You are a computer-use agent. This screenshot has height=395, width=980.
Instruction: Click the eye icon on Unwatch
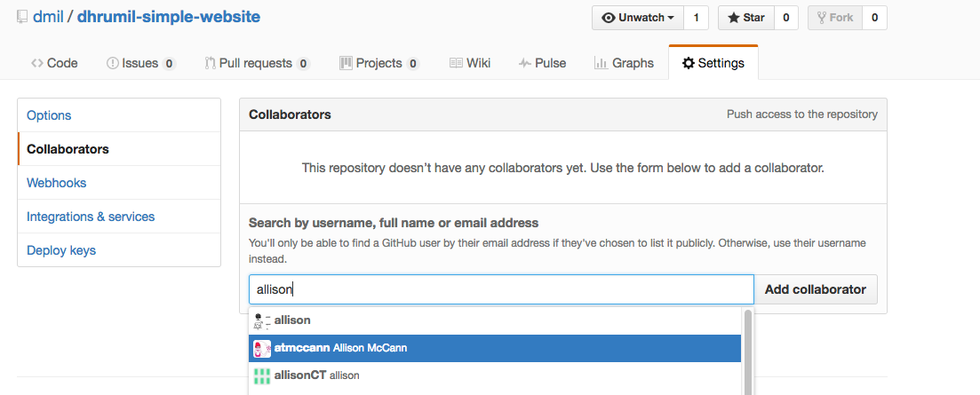tap(608, 18)
